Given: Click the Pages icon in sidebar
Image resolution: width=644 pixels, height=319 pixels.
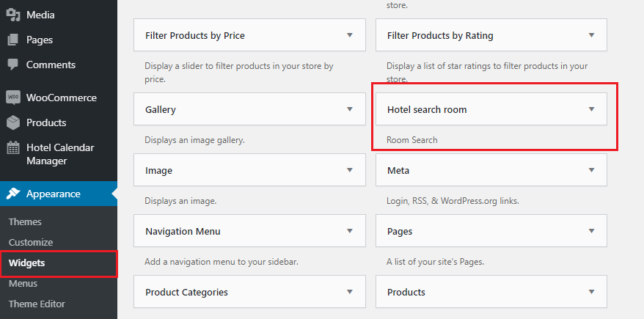Looking at the screenshot, I should 13,40.
